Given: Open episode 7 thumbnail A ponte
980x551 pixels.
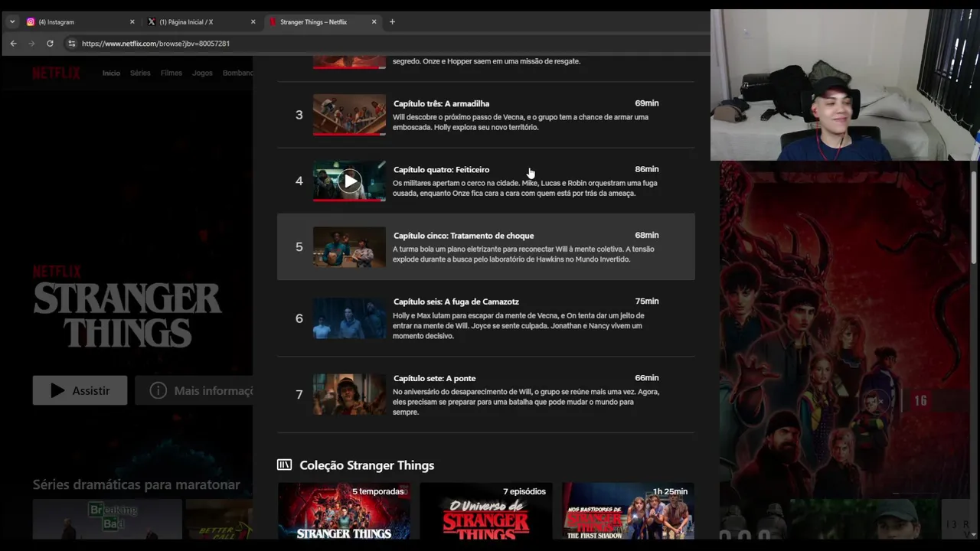Looking at the screenshot, I should (349, 394).
